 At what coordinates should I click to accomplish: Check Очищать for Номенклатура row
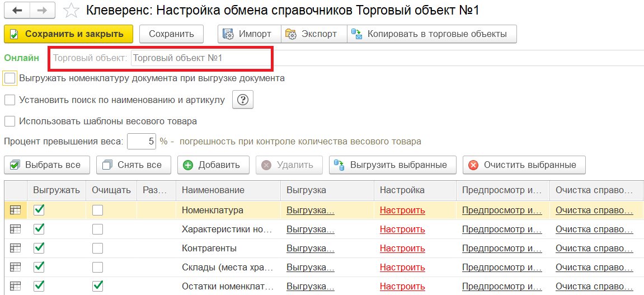pyautogui.click(x=98, y=210)
